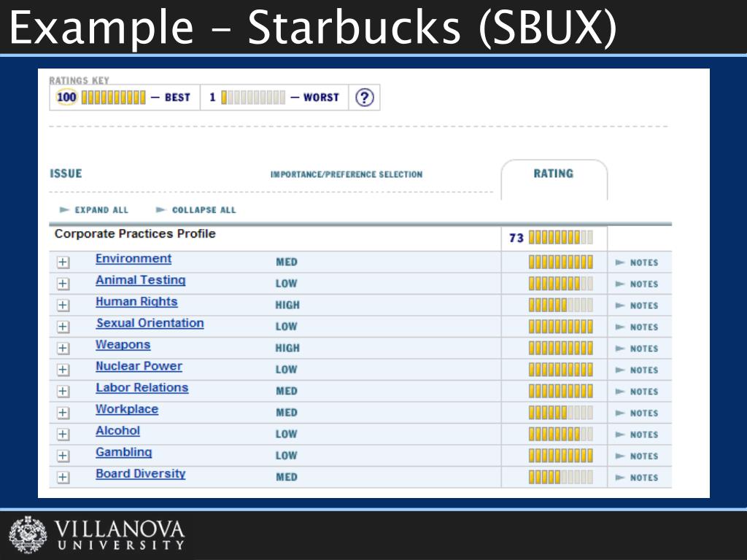The width and height of the screenshot is (747, 560).
Task: Expand the Animal Testing issue row
Action: 63,284
